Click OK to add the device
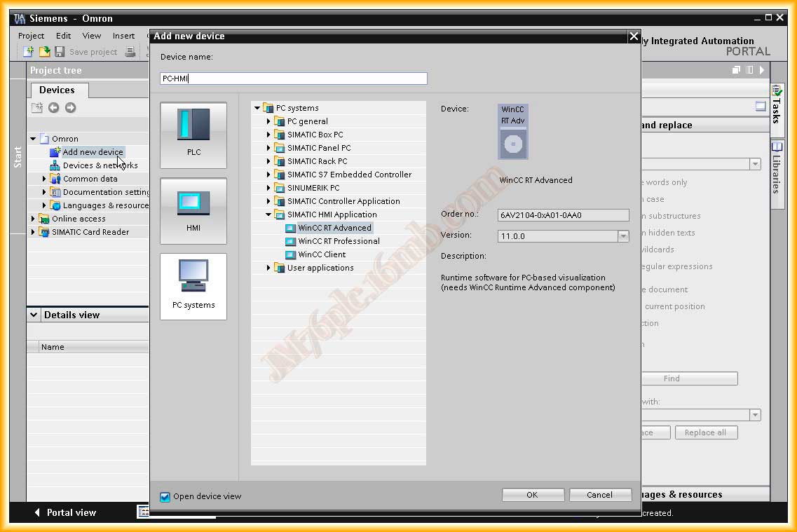Viewport: 797px width, 532px height. pos(532,495)
